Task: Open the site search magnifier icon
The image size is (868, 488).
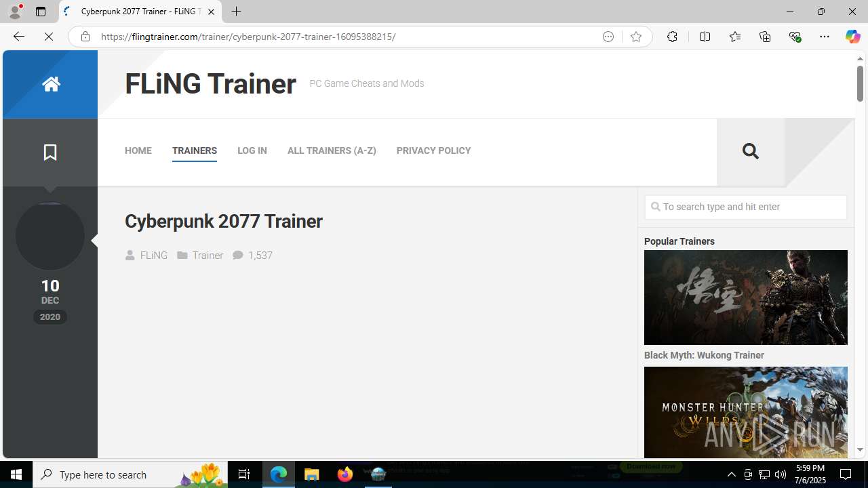Action: point(750,150)
